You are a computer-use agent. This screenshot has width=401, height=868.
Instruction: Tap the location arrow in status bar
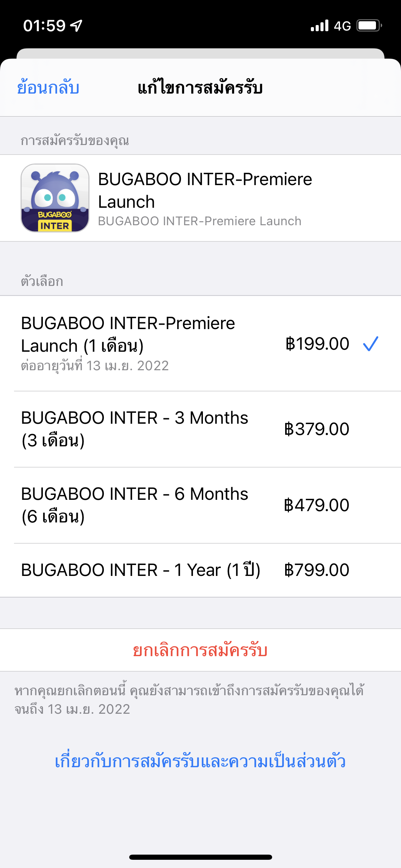coord(76,25)
